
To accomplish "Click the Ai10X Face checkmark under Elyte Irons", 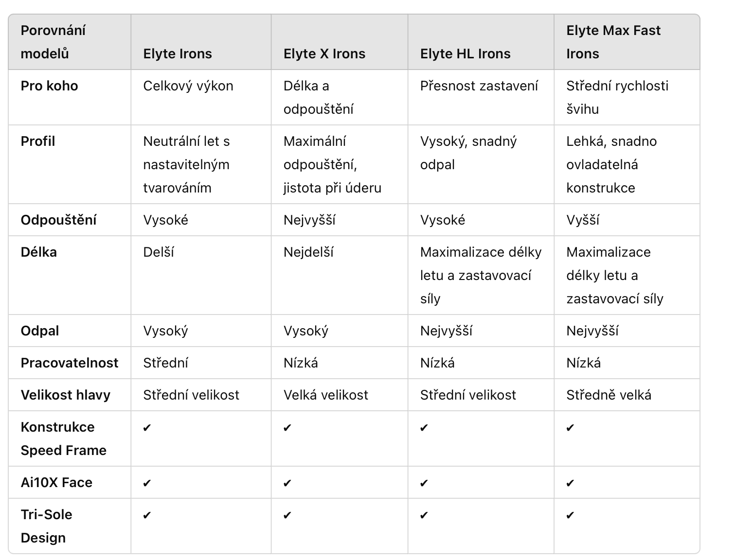I will 147,483.
